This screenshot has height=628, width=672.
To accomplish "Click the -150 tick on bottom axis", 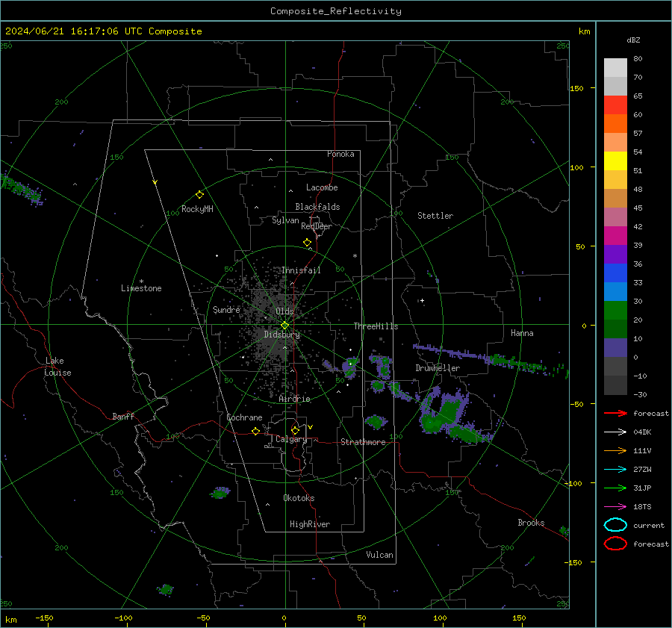I will pos(45,618).
